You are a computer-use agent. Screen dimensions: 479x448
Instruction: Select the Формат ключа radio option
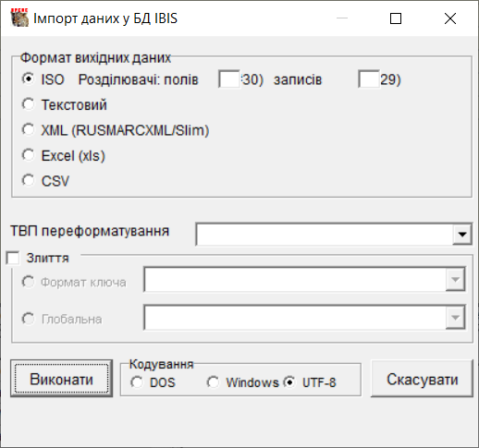click(x=29, y=282)
